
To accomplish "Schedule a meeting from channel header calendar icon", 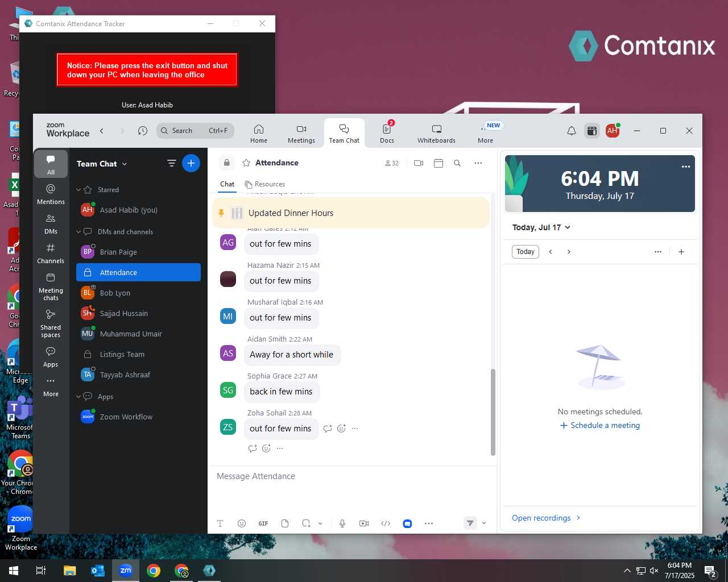I will pos(438,163).
